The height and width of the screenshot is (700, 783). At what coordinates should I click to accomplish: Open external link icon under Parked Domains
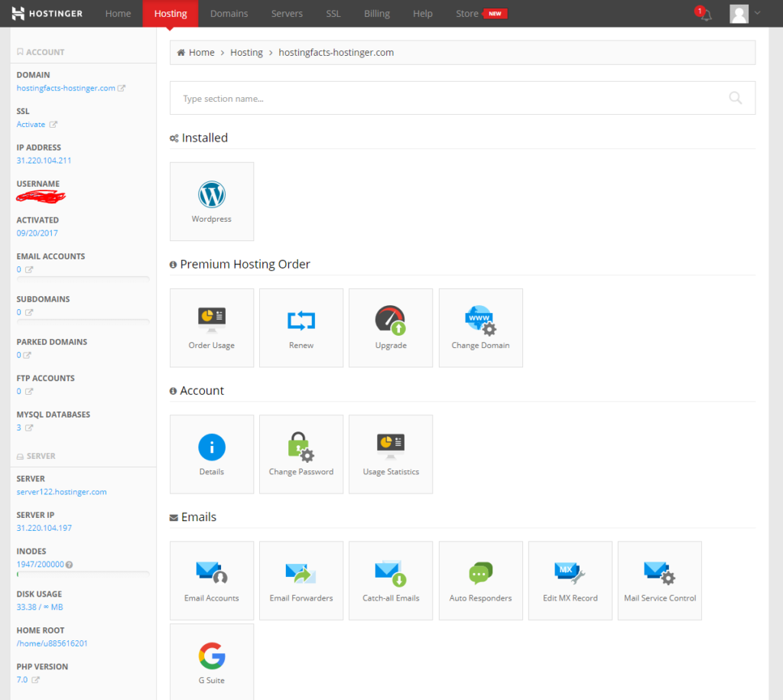coord(27,355)
